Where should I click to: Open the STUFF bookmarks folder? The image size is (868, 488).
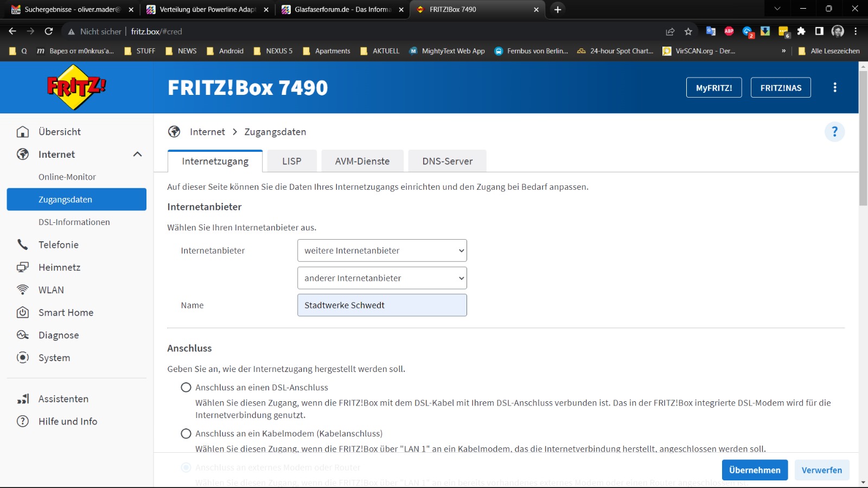(x=140, y=51)
